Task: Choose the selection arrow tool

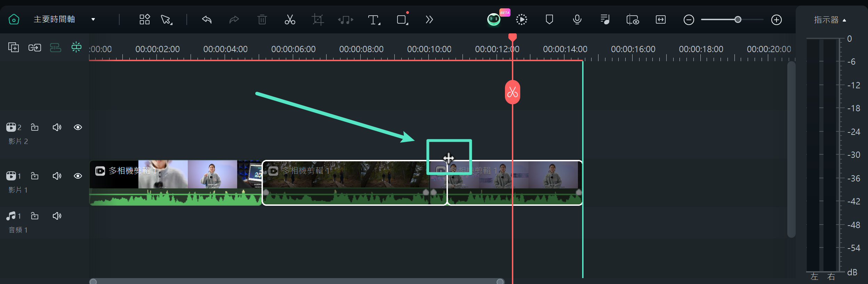Action: tap(167, 19)
